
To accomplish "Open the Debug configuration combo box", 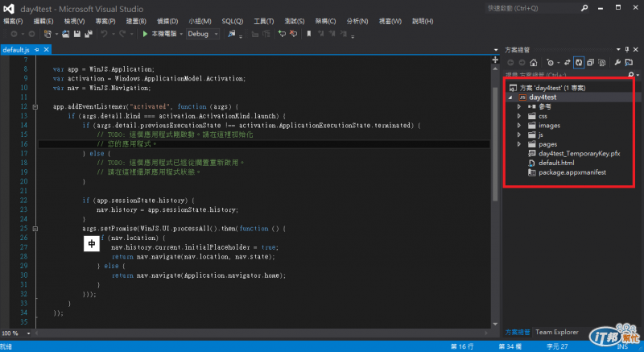I will click(x=203, y=34).
